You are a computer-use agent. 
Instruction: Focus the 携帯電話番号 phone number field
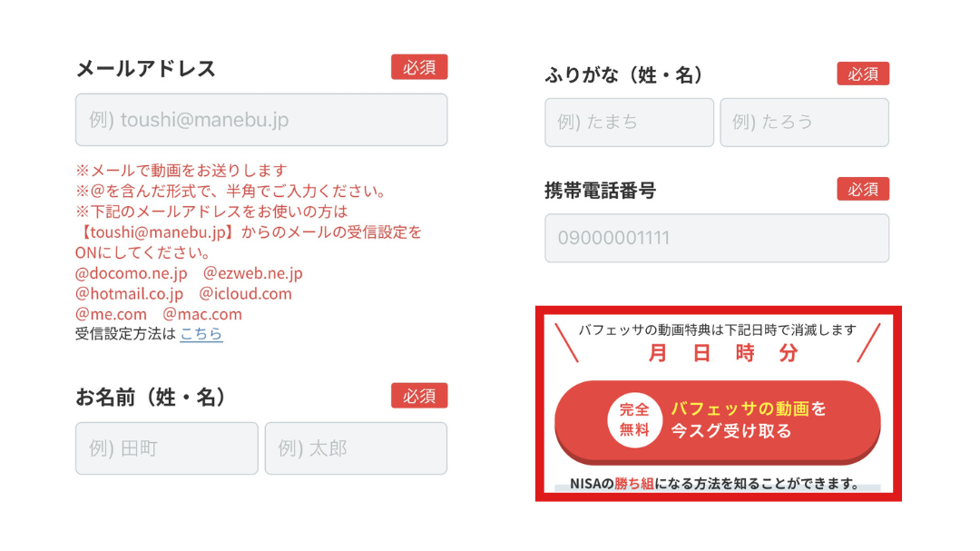coord(717,238)
